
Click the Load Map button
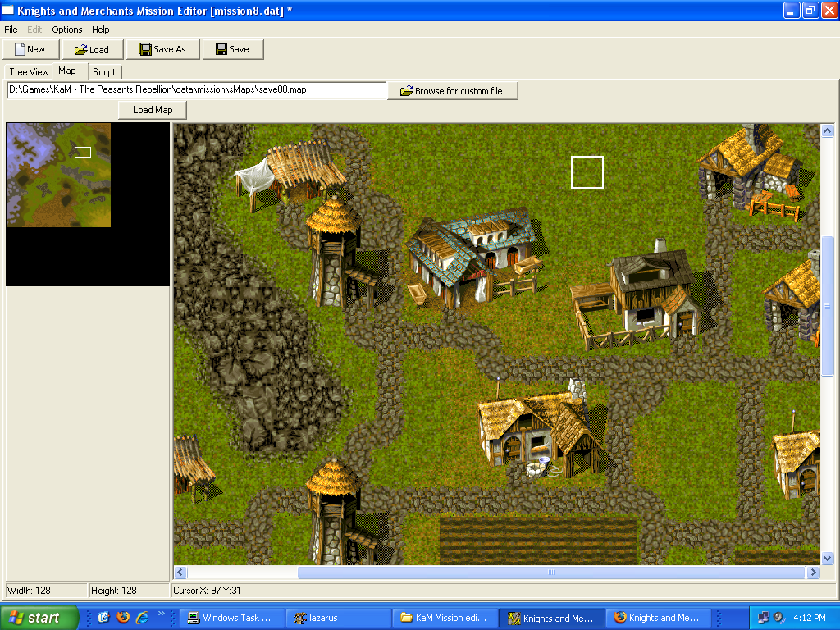[x=153, y=110]
